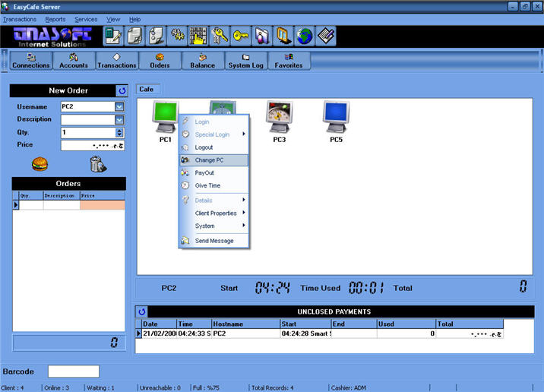Click the Cashier: ADM status entry
Image resolution: width=544 pixels, height=392 pixels.
[x=348, y=388]
